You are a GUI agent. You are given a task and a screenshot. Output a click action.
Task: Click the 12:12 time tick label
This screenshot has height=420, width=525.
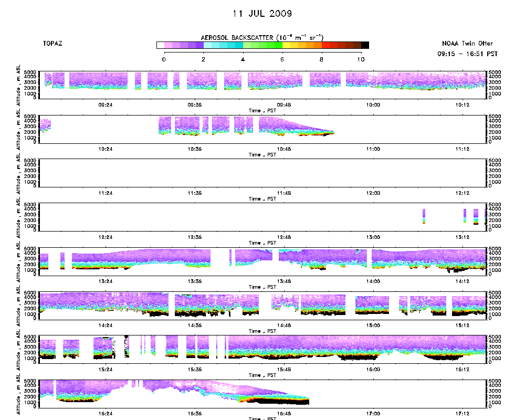point(463,193)
